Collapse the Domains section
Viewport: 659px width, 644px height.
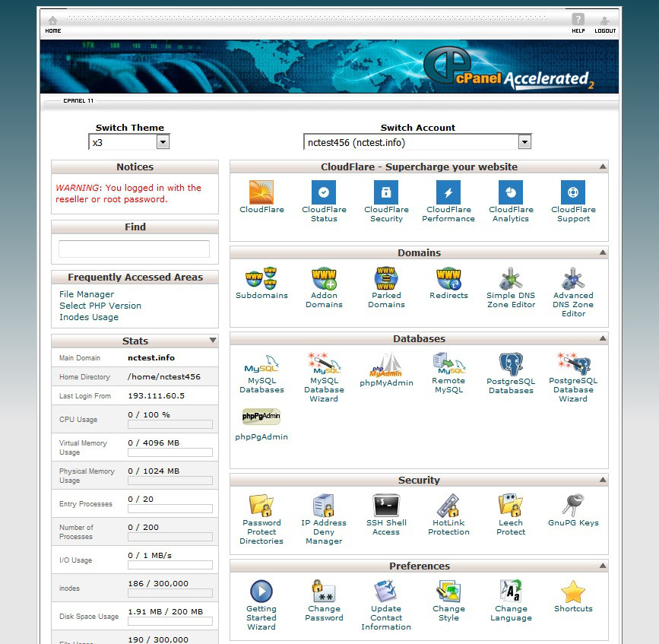[602, 252]
